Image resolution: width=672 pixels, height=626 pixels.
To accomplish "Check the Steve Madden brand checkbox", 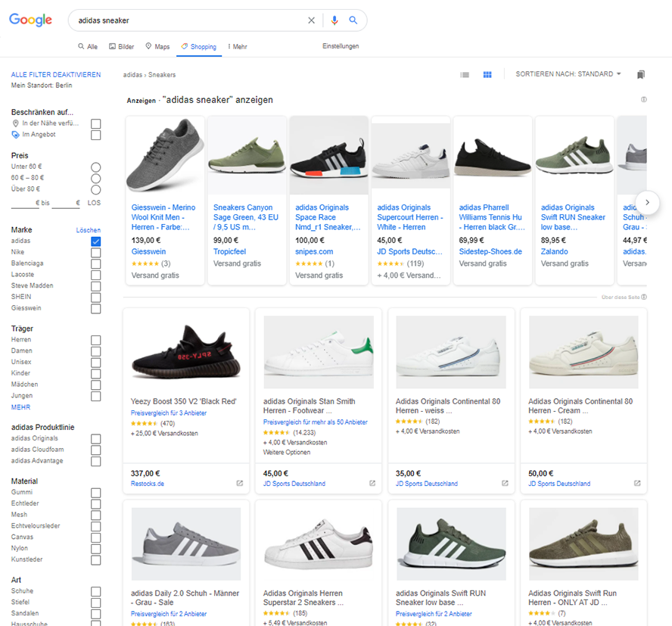I will coord(96,286).
